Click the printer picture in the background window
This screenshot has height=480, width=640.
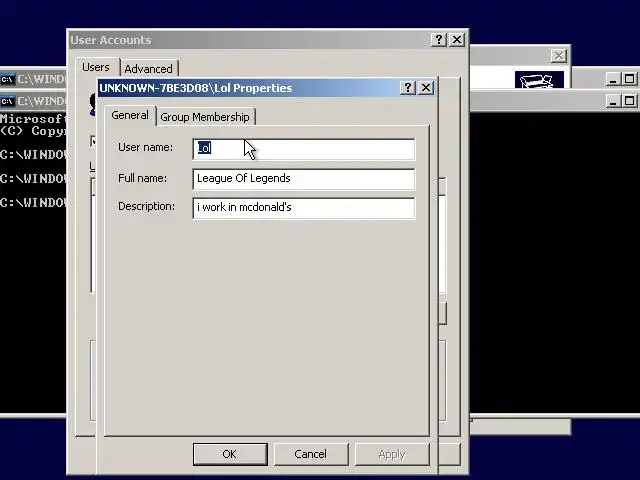click(x=539, y=80)
